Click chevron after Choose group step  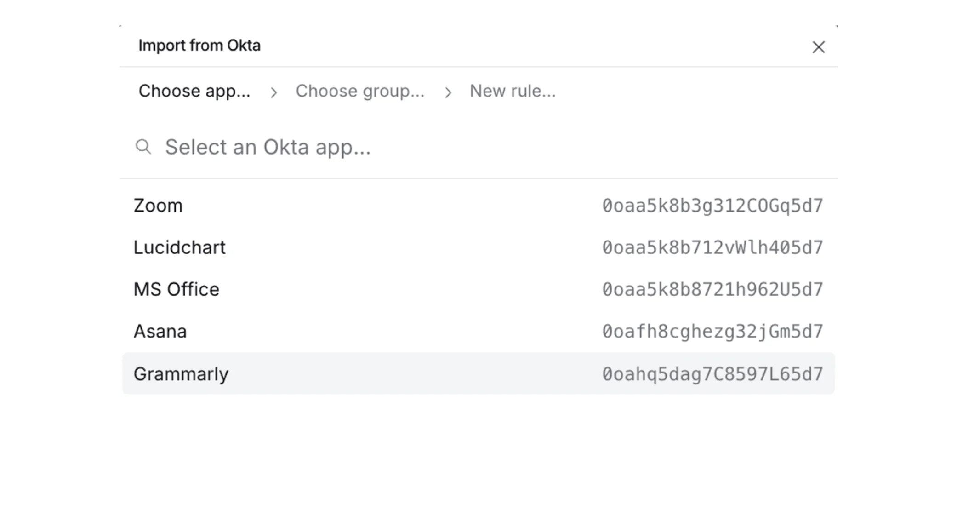[x=448, y=92]
